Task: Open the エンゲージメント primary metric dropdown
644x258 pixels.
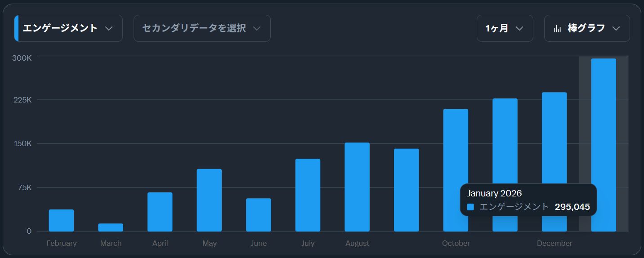Action: [68, 28]
